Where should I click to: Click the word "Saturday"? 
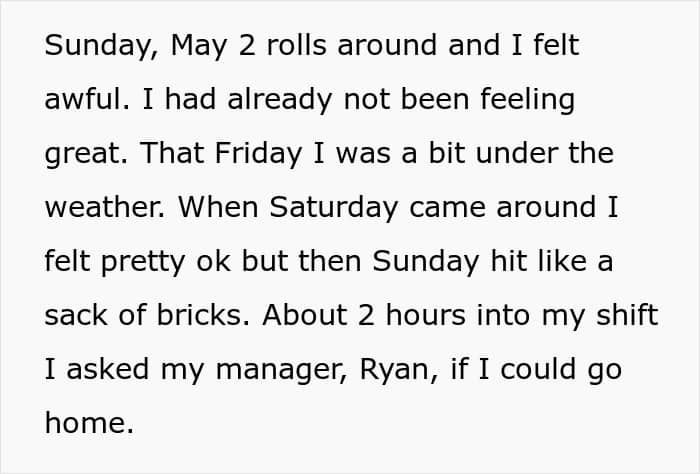click(333, 209)
